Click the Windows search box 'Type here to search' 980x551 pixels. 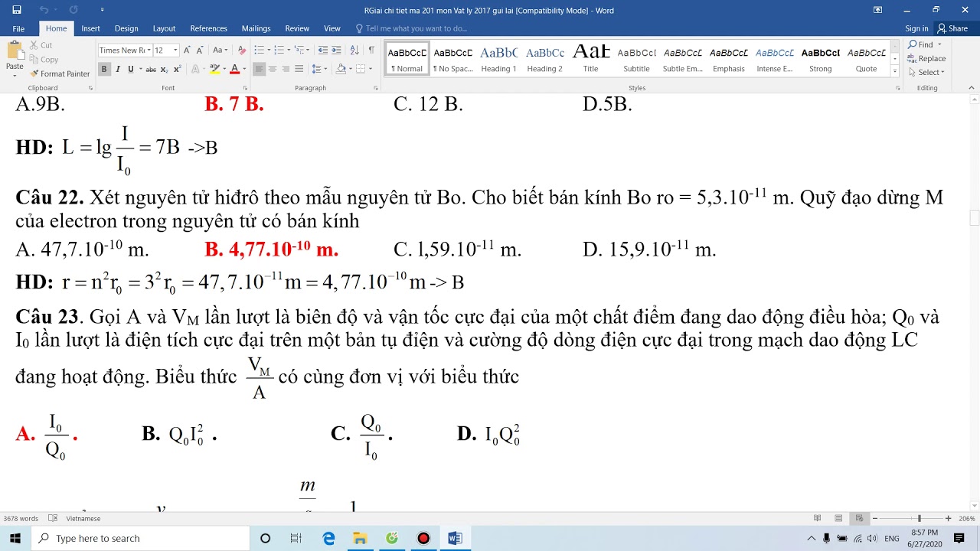pos(140,538)
